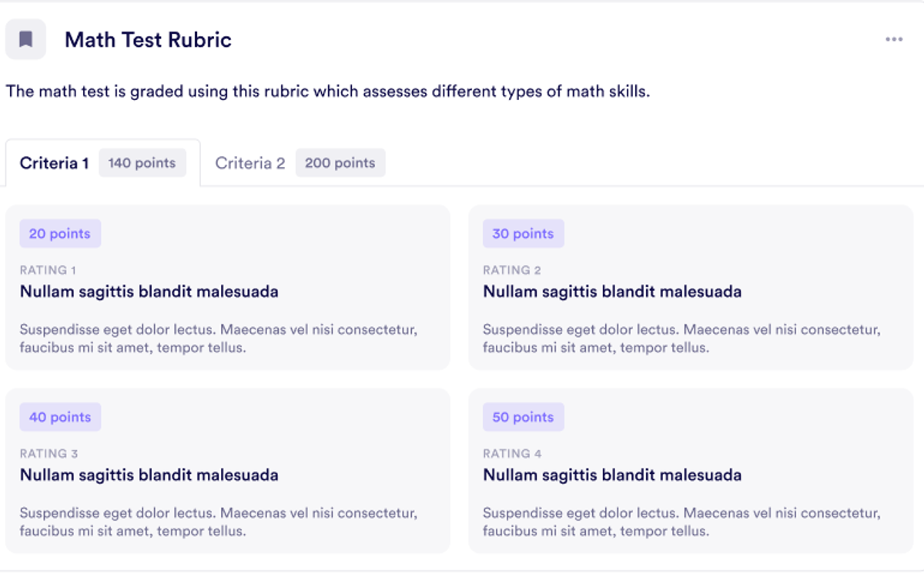Viewport: 924px width, 584px height.
Task: Select the Criteria 1 tab
Action: tap(103, 163)
